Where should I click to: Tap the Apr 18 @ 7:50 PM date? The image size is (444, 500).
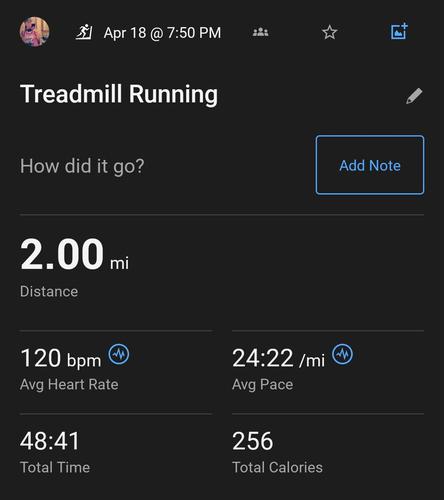coord(162,33)
